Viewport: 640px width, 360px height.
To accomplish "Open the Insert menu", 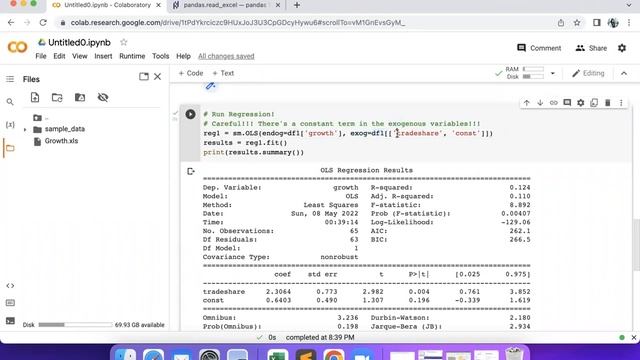I will pos(103,56).
